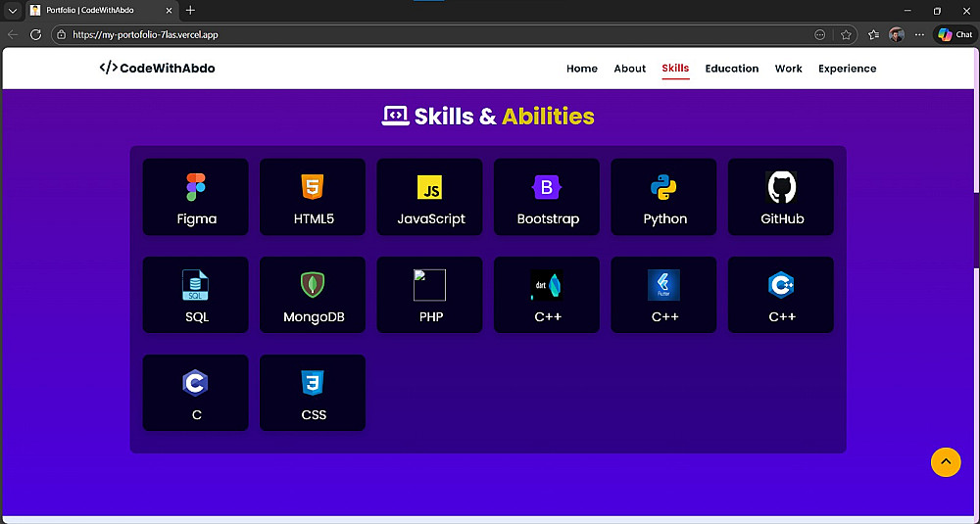Click the blue C++ hexagon icon
The image size is (980, 524).
[781, 285]
